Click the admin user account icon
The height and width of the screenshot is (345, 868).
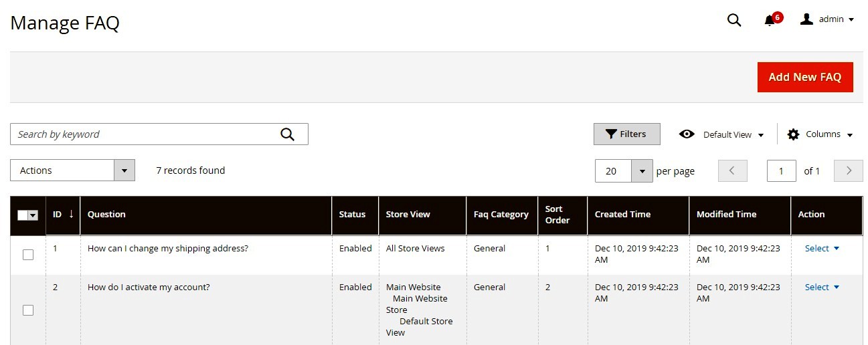[x=806, y=19]
